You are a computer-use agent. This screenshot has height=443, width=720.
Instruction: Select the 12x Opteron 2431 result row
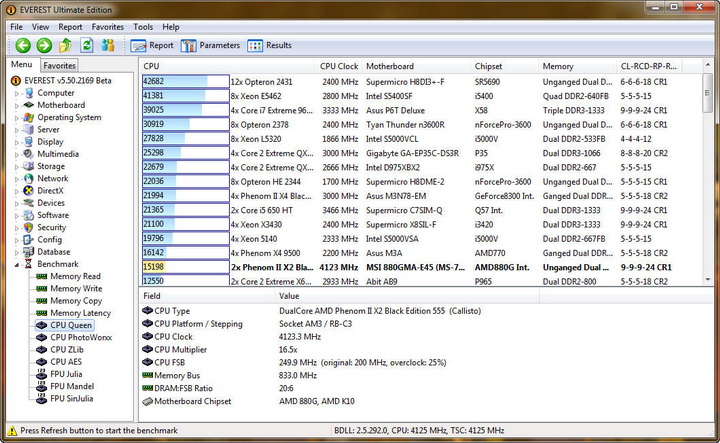point(421,82)
